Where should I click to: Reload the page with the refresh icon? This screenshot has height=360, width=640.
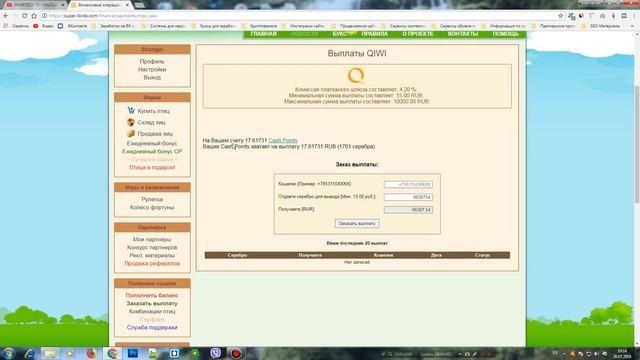(x=24, y=16)
